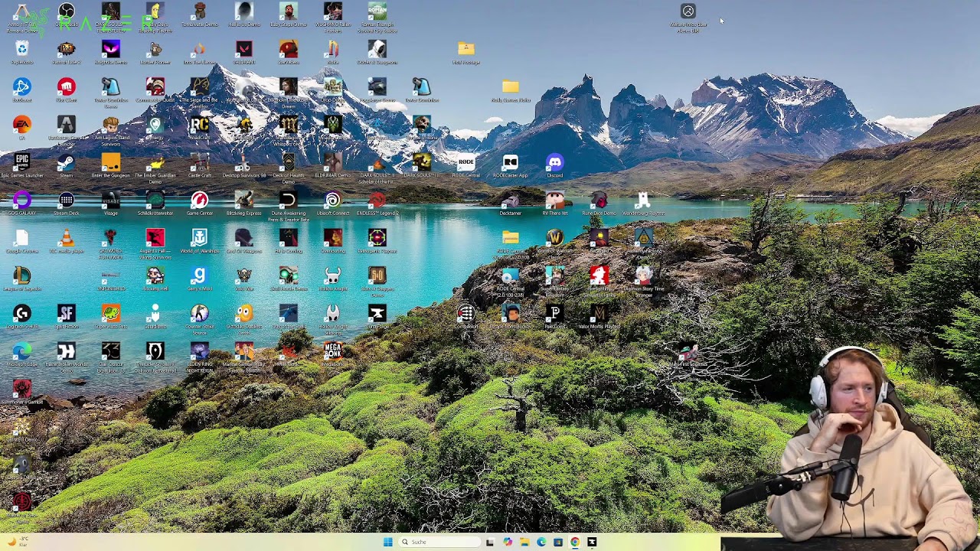Open the Recycle Bin (Papierkorb) icon
980x551 pixels.
[x=22, y=49]
